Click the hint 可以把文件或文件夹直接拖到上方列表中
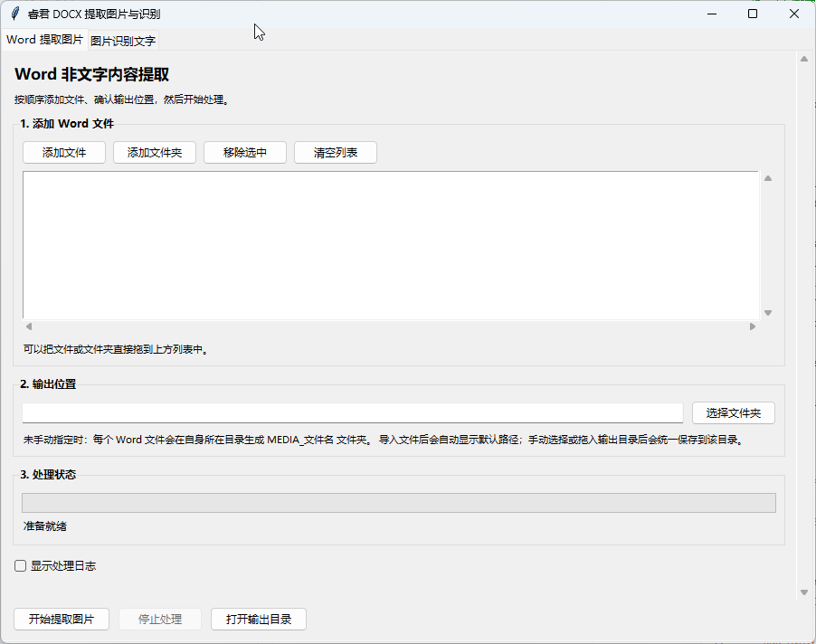The image size is (816, 644). pos(116,349)
